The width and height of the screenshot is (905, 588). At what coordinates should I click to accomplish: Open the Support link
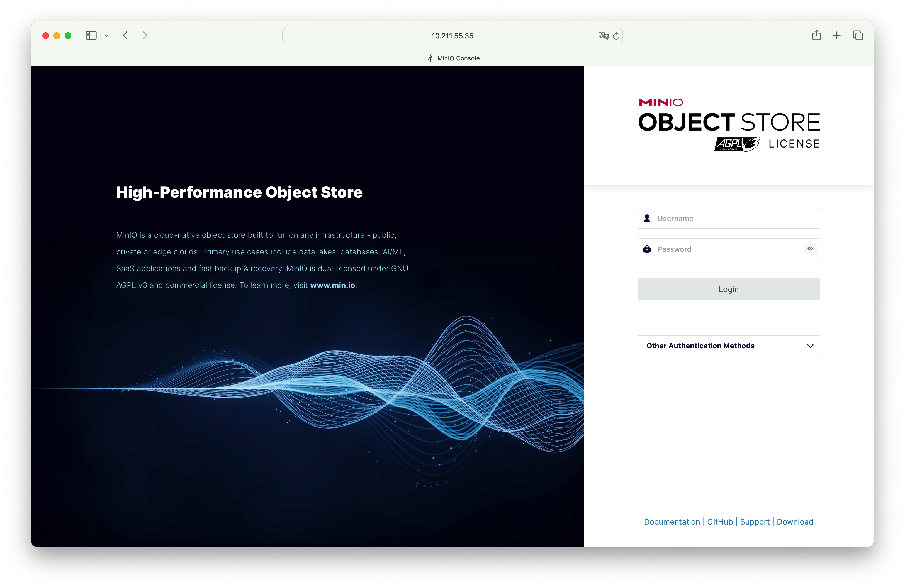[755, 521]
